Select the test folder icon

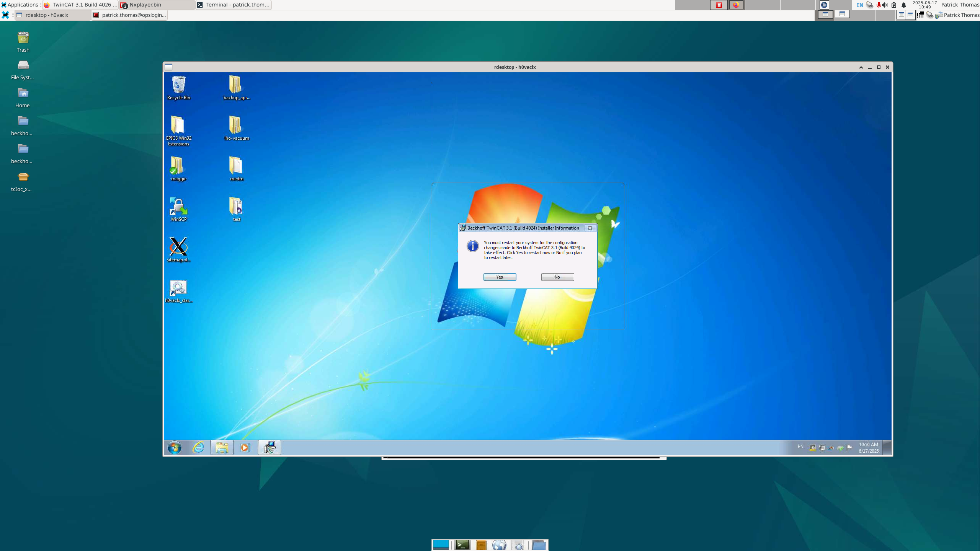tap(237, 209)
